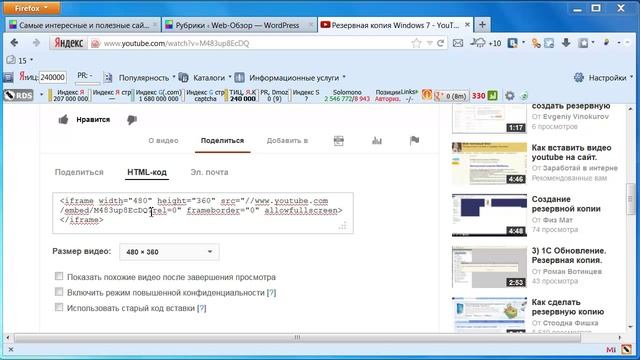Open the weather +10 toolbar widget
Viewport: 640px width, 360px height.
click(486, 43)
